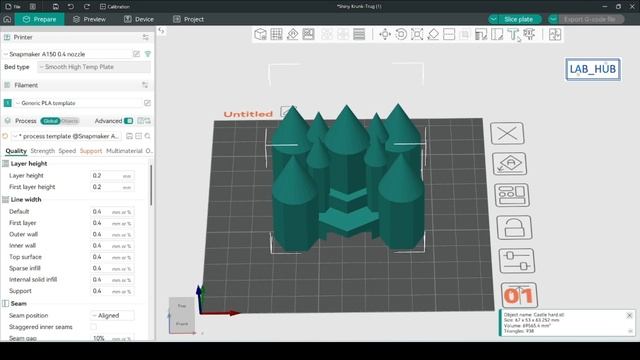Open the Bed type dropdown
Viewport: 640px width, 360px height.
pos(94,67)
